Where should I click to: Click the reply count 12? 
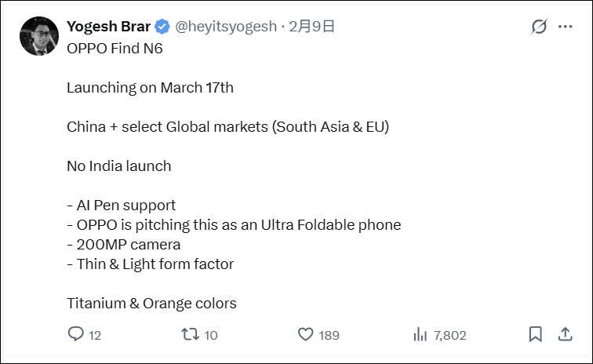tap(95, 336)
